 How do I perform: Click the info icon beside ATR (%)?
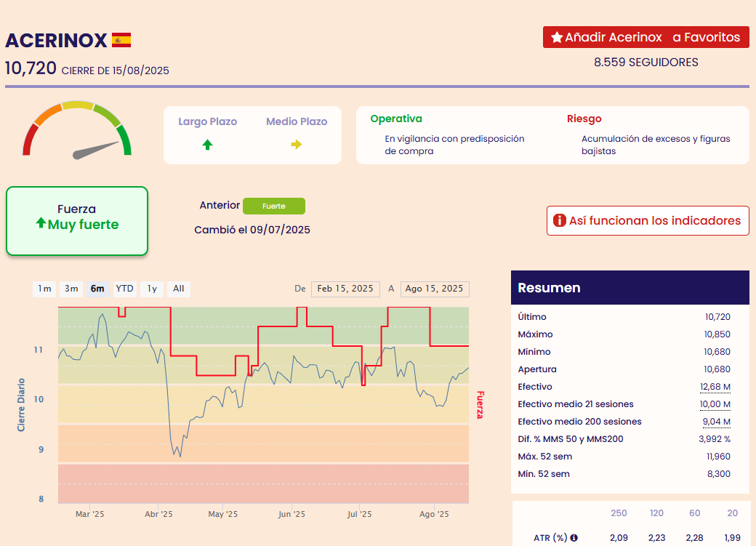[x=574, y=538]
